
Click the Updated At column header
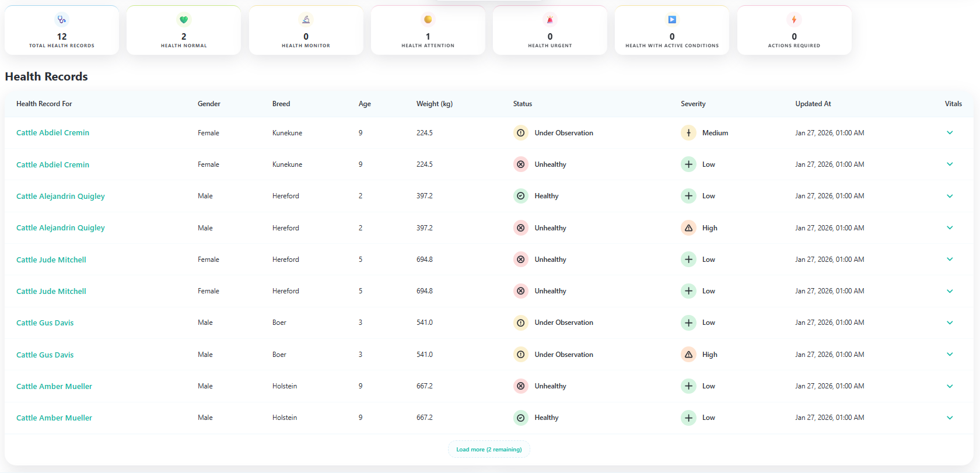(x=813, y=104)
